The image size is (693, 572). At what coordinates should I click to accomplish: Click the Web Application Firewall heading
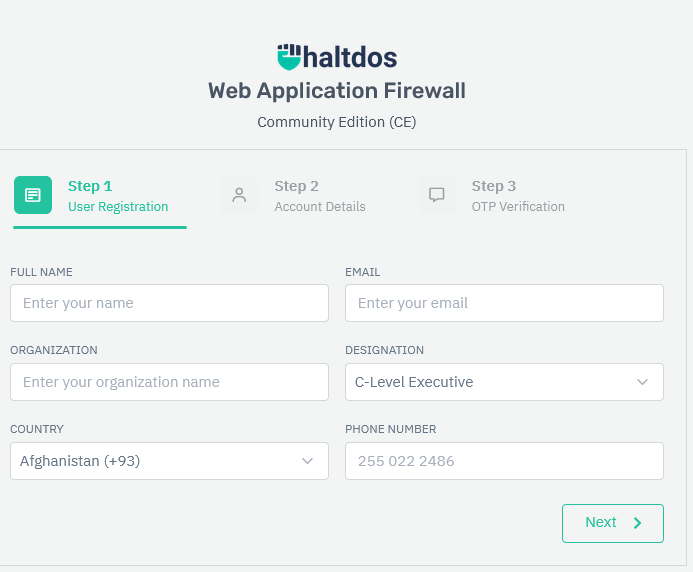click(x=337, y=91)
